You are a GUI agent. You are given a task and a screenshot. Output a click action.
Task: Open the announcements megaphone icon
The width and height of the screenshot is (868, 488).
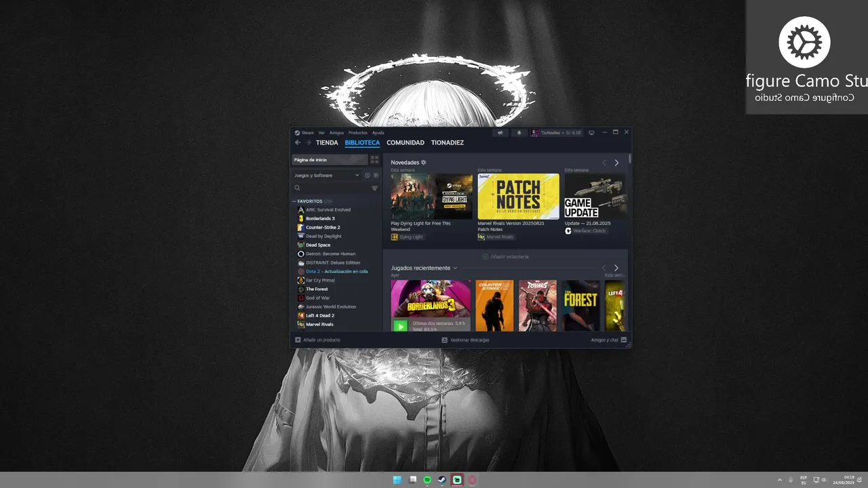coord(500,133)
